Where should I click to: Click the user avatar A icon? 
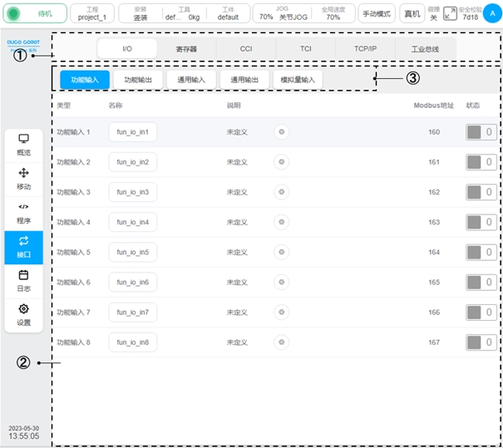pyautogui.click(x=492, y=12)
